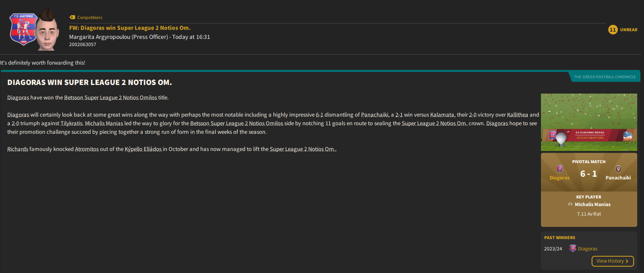Click the Competitions tag icon
Image resolution: width=644 pixels, height=273 pixels.
pyautogui.click(x=72, y=18)
